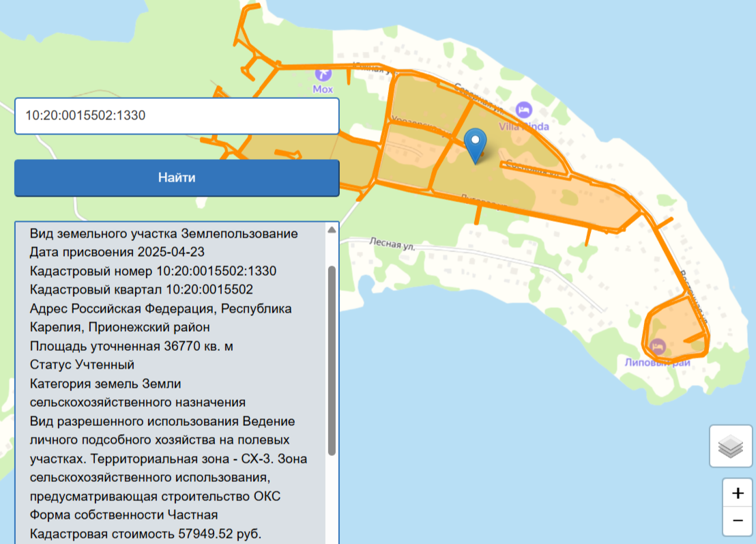Select the Кадастровая стоимость 57949.52 line
756x544 pixels.
coord(145,532)
